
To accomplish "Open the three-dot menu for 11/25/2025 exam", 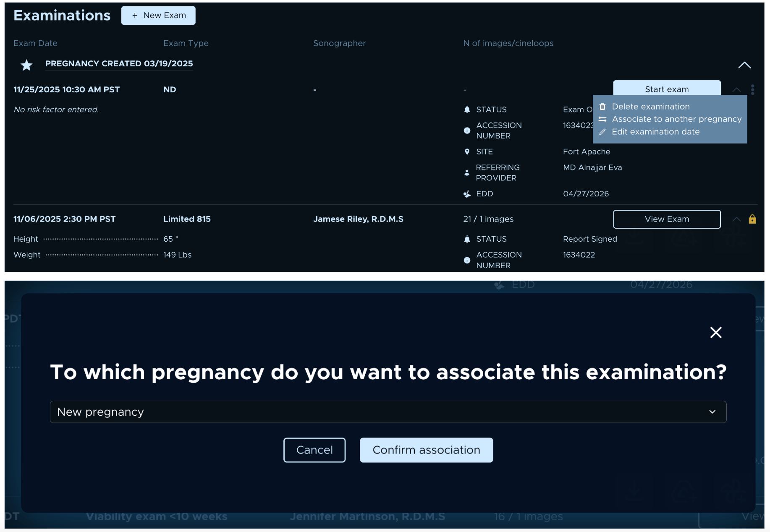I will [752, 90].
